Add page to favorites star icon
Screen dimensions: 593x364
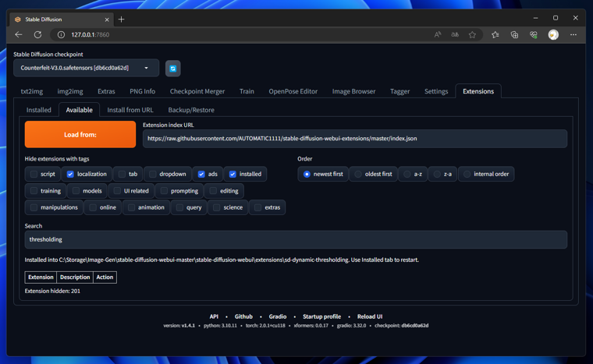point(472,34)
